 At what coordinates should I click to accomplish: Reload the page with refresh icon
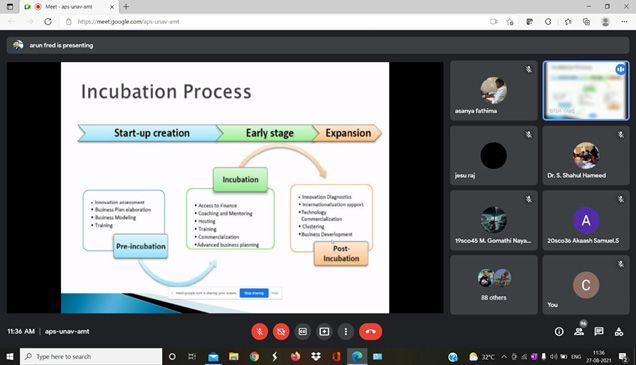pyautogui.click(x=48, y=22)
